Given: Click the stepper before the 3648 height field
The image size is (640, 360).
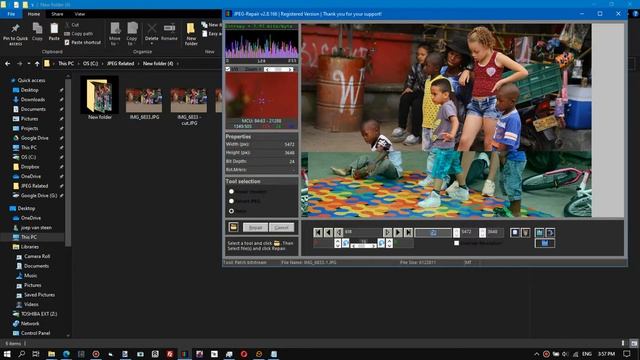Looking at the screenshot, I should pyautogui.click(x=482, y=232).
